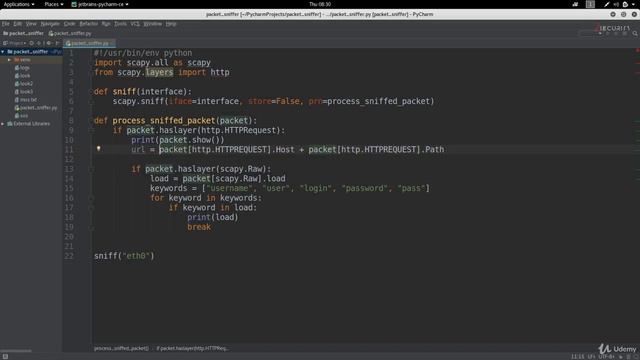This screenshot has width=640, height=360.
Task: Click the clock showing Thu 08:30
Action: click(320, 4)
